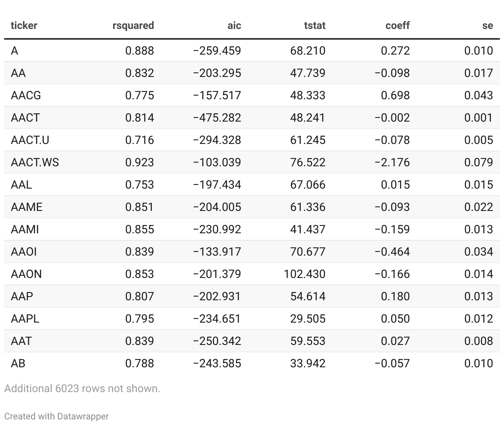Select the AACT.WS coeff value −2.176
Image resolution: width=504 pixels, height=426 pixels.
(x=392, y=163)
